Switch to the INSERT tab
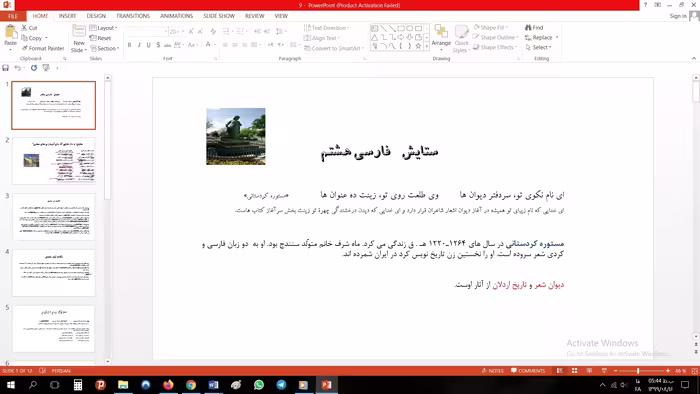700x394 pixels. 67,16
